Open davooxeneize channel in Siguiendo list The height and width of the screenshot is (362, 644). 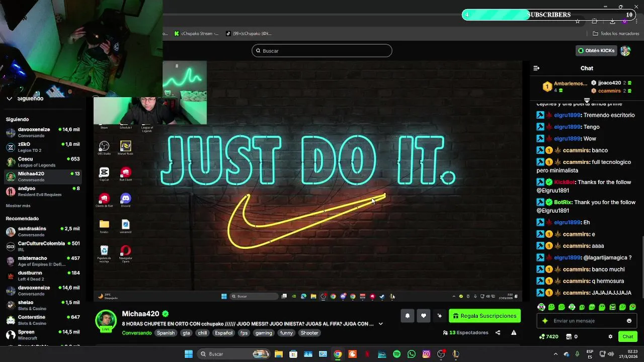(x=43, y=133)
